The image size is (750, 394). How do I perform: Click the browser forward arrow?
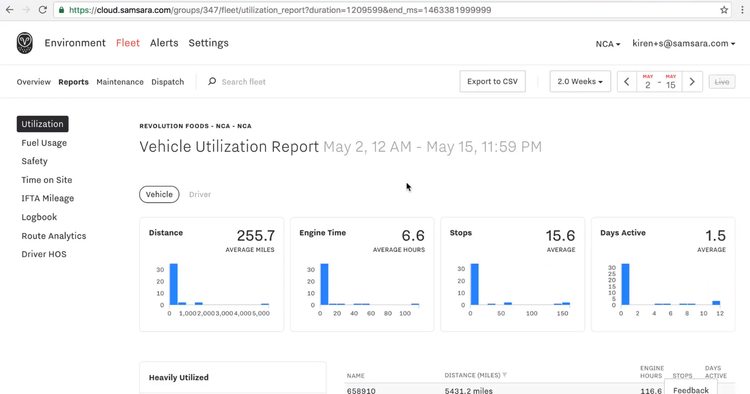pos(26,10)
